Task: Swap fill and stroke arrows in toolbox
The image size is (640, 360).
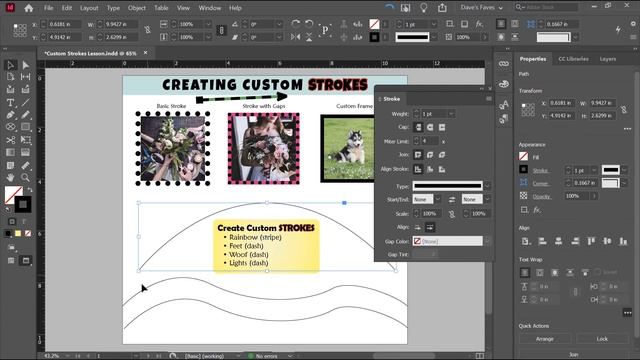Action: [29, 190]
